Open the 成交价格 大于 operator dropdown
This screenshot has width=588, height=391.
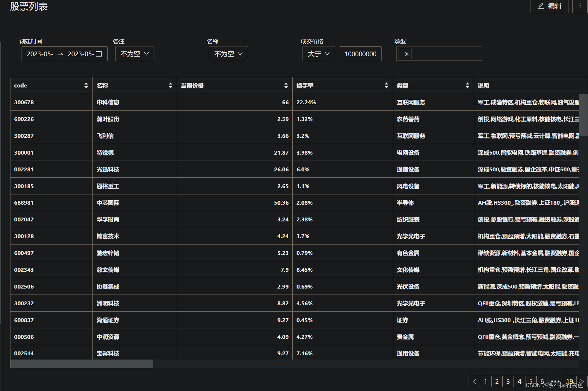319,54
